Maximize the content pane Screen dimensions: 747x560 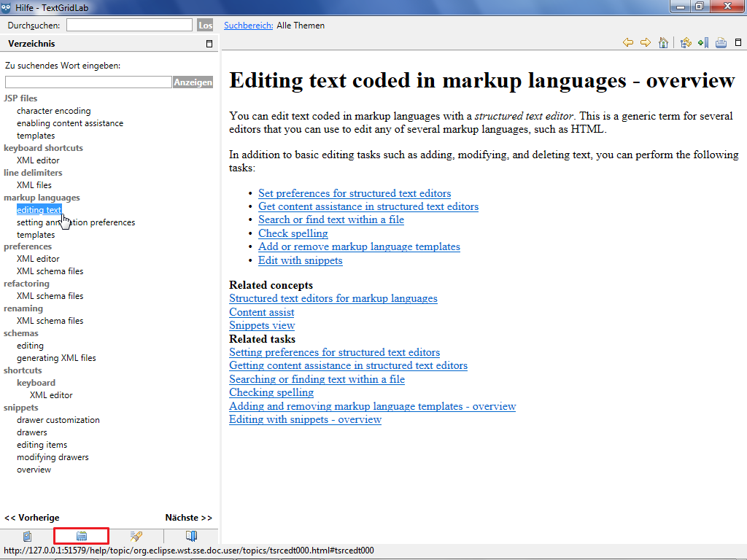(x=738, y=43)
